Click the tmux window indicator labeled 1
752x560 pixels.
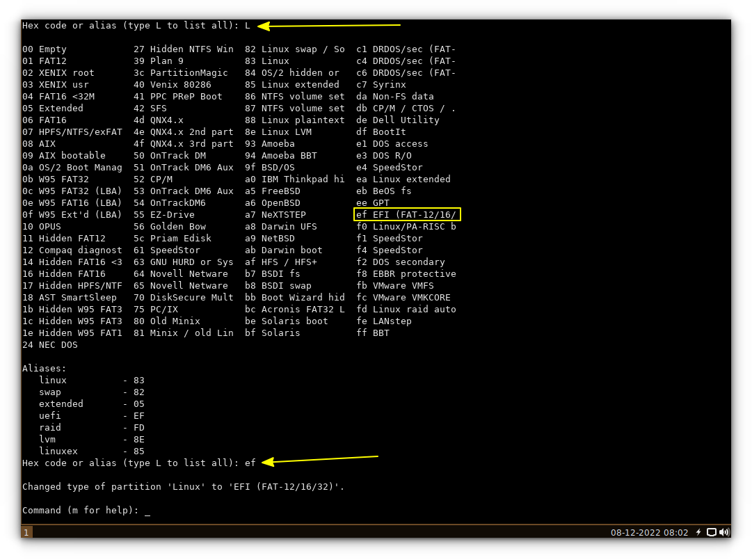(26, 531)
